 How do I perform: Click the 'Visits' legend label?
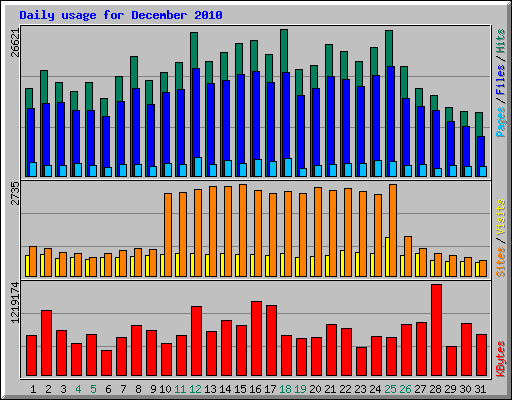click(x=500, y=218)
